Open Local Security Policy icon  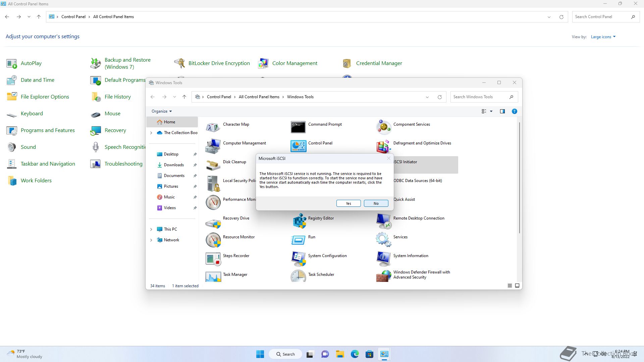[213, 184]
